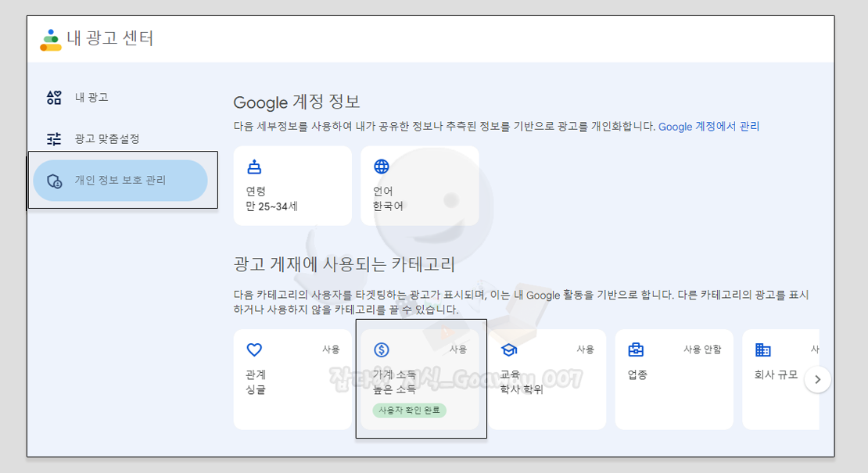Click the 광고 게재에 사용되는 카테고리 heading
The image size is (868, 473).
344,264
